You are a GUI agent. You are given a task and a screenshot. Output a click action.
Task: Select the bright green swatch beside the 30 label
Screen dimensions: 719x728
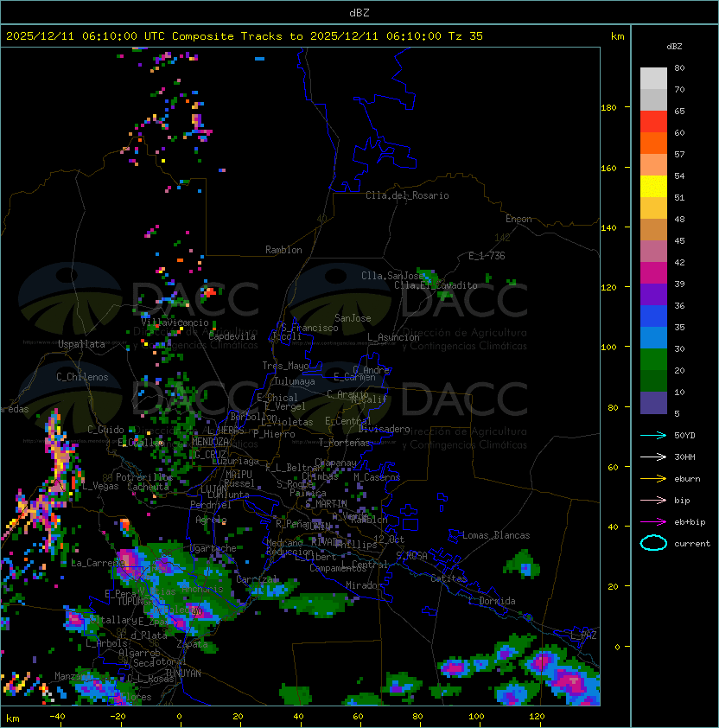point(653,360)
